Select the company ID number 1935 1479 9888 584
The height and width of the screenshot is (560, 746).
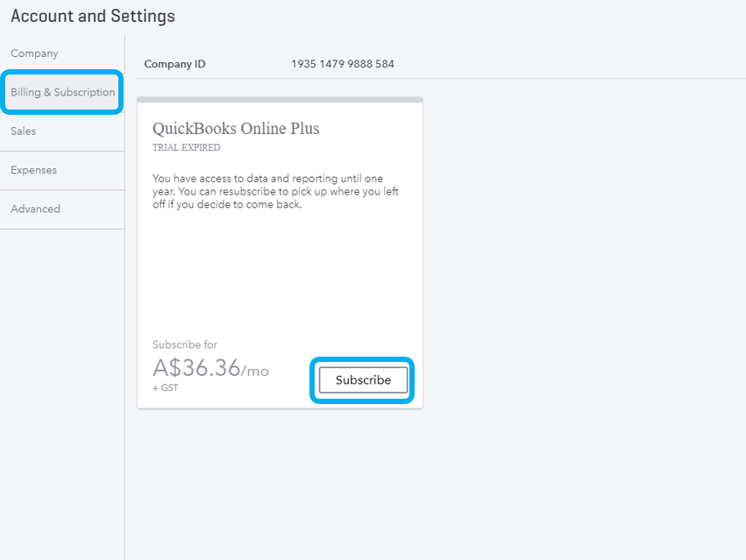pyautogui.click(x=342, y=64)
